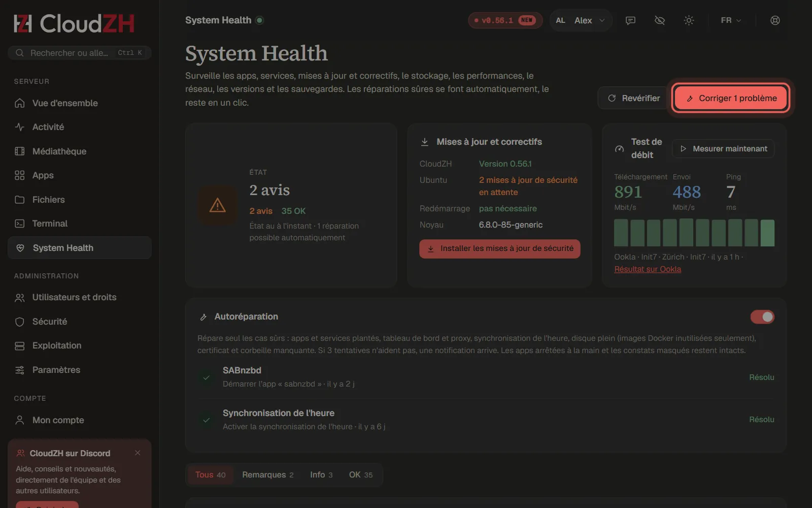Toggle the privacy eye-off icon
812x508 pixels.
pyautogui.click(x=660, y=20)
